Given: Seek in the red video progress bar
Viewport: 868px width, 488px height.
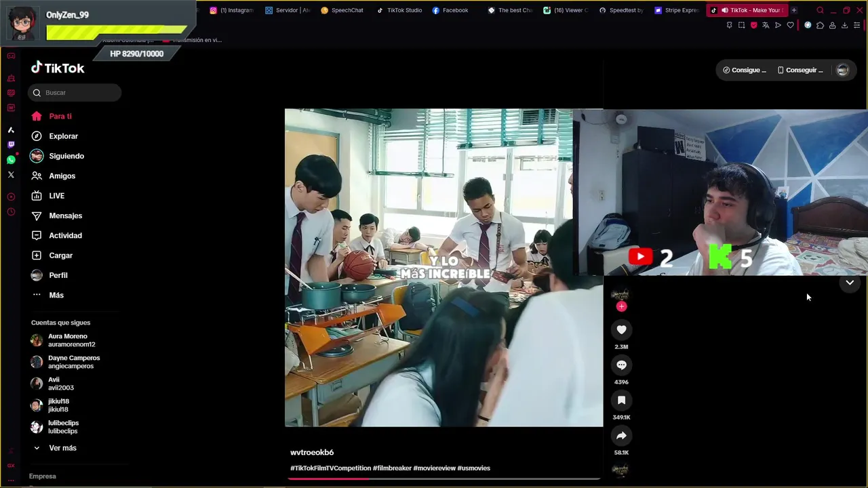Looking at the screenshot, I should (x=443, y=479).
